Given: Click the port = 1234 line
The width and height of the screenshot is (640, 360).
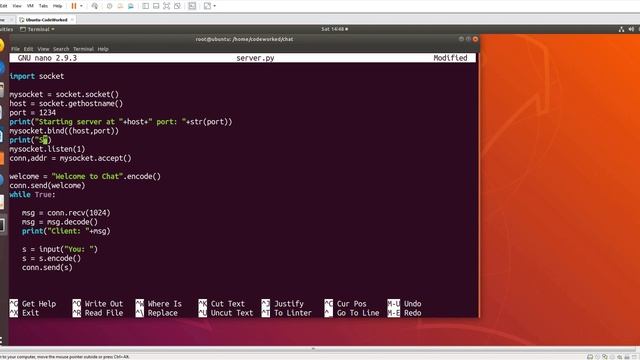Looking at the screenshot, I should point(33,113).
